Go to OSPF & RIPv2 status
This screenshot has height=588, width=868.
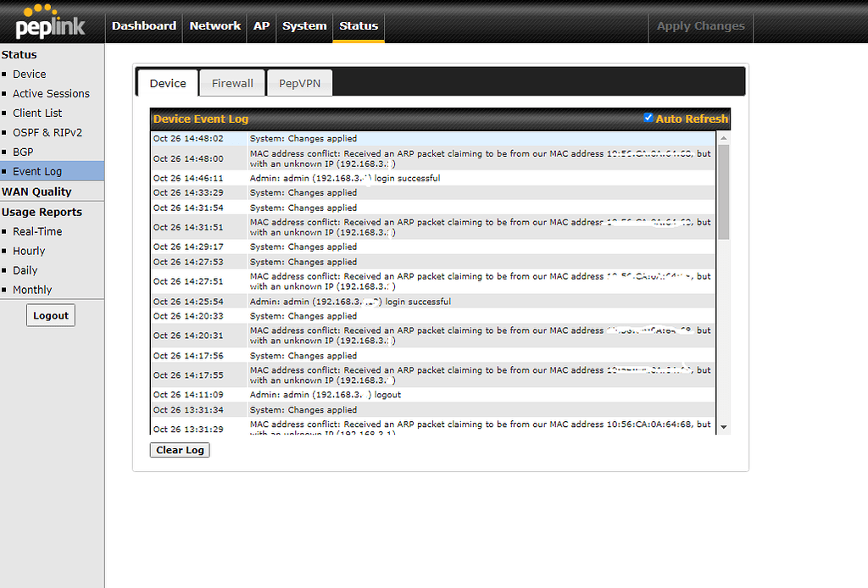tap(47, 133)
